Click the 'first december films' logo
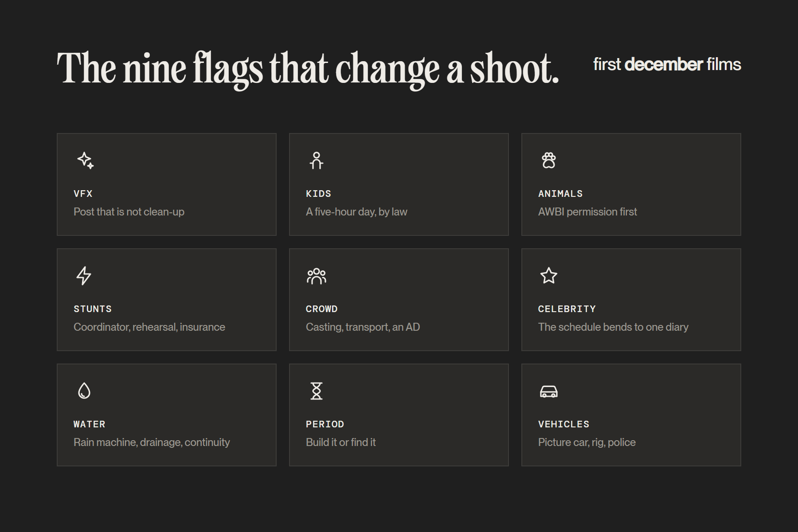798x532 pixels. [x=667, y=64]
